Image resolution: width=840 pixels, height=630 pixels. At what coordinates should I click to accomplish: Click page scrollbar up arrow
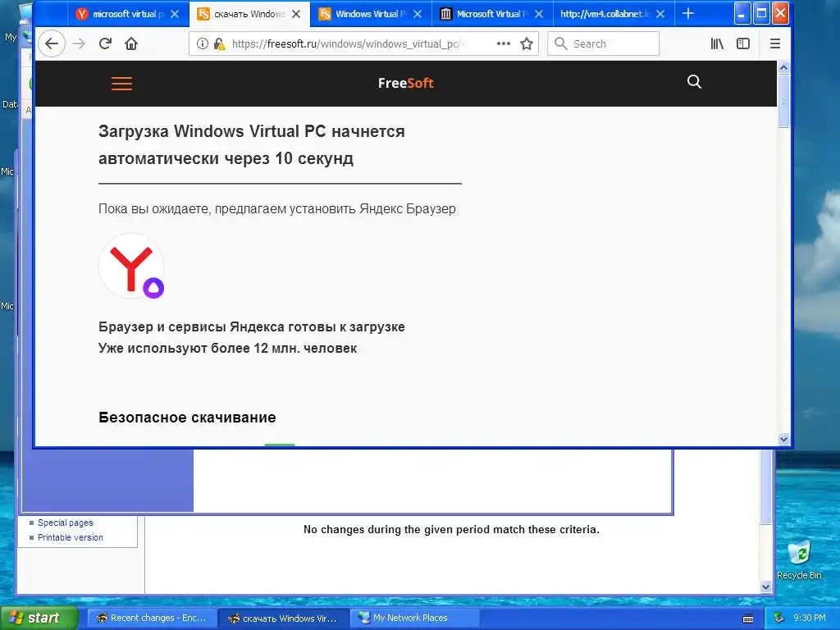(783, 67)
